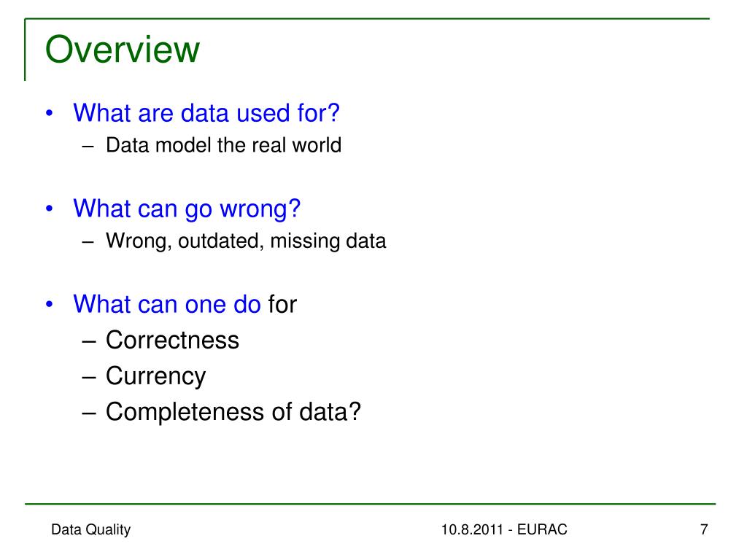
Task: Click 'Completeness of data?' sub-item
Action: (233, 411)
